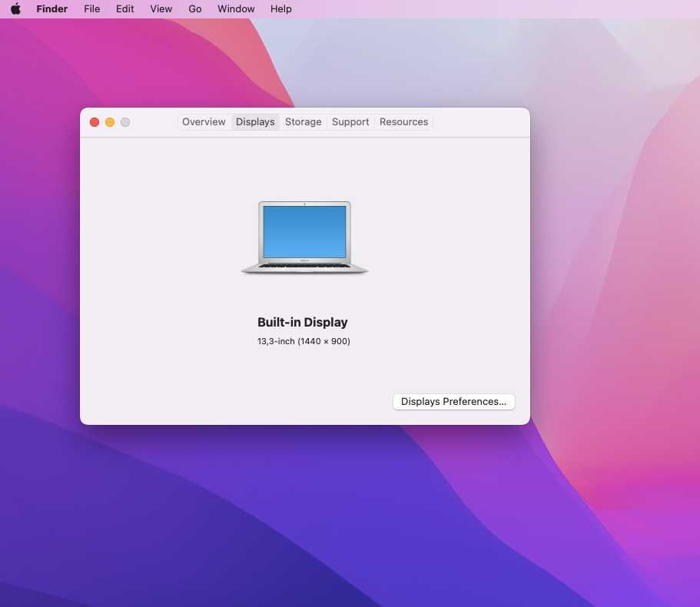Select the Displays tab
The image size is (700, 607).
[255, 122]
